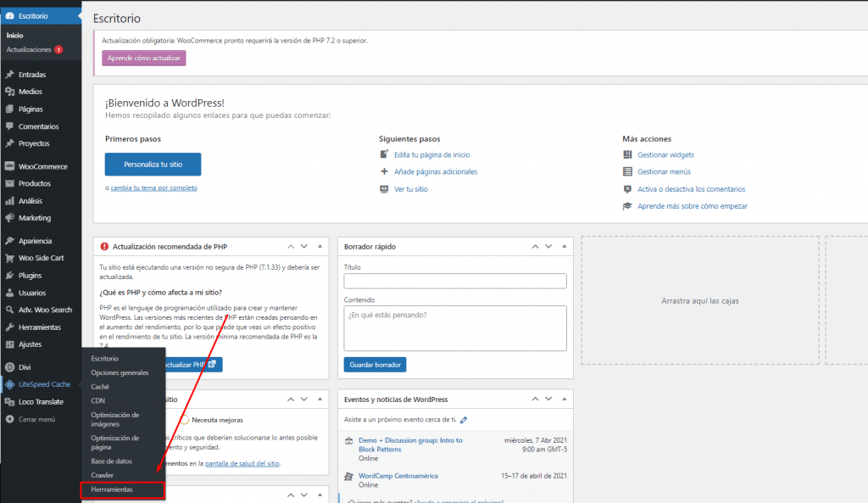
Task: Open cambia tu tema por completo link
Action: point(154,187)
